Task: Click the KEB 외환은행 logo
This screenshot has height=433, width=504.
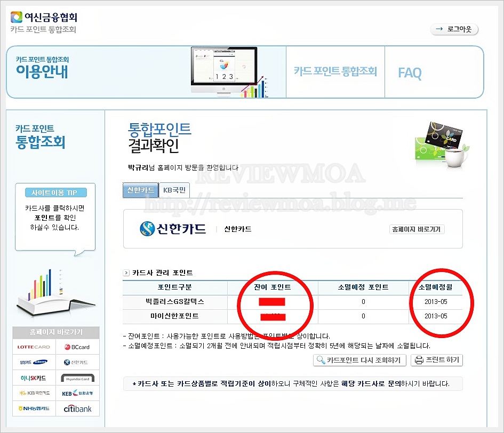Action: coord(77,394)
